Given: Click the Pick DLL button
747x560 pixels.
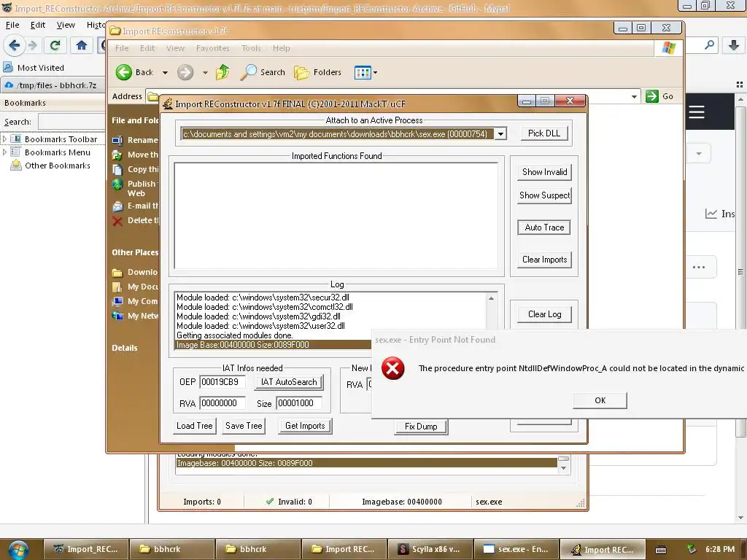Looking at the screenshot, I should pyautogui.click(x=544, y=133).
